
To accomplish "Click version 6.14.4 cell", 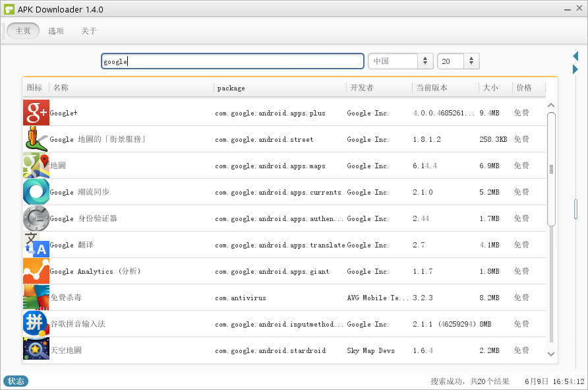I will pos(425,166).
